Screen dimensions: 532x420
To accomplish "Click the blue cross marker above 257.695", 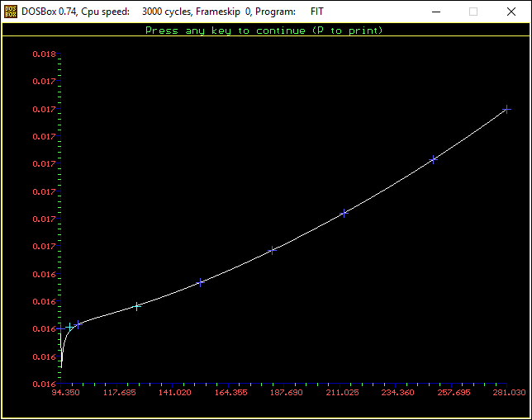I will point(433,159).
